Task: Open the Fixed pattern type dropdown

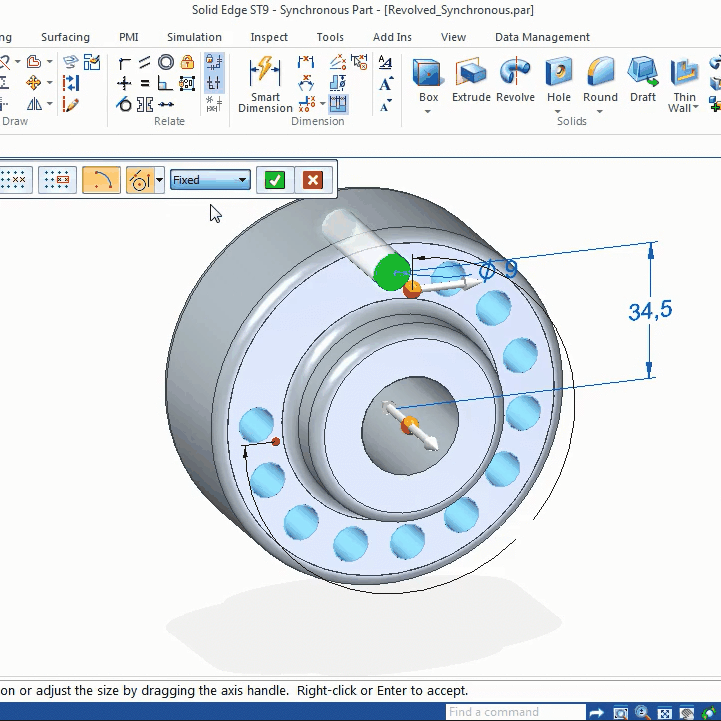Action: [210, 180]
